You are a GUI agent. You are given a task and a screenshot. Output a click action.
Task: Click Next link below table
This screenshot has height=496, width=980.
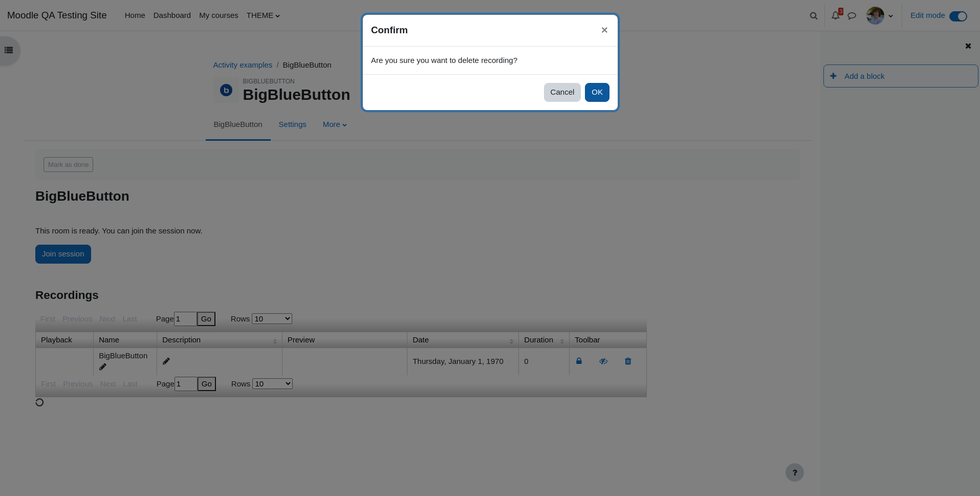108,384
